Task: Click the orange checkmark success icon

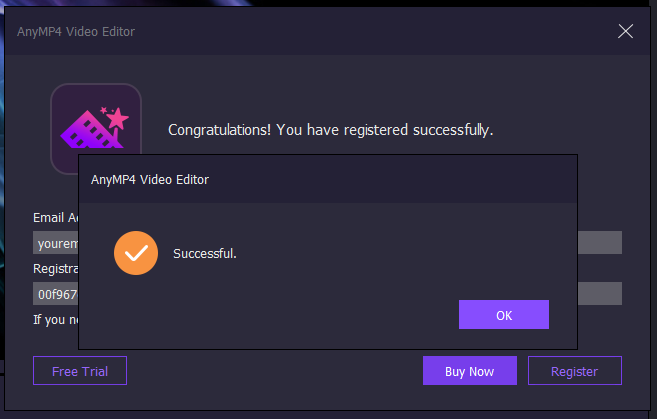Action: pos(136,253)
